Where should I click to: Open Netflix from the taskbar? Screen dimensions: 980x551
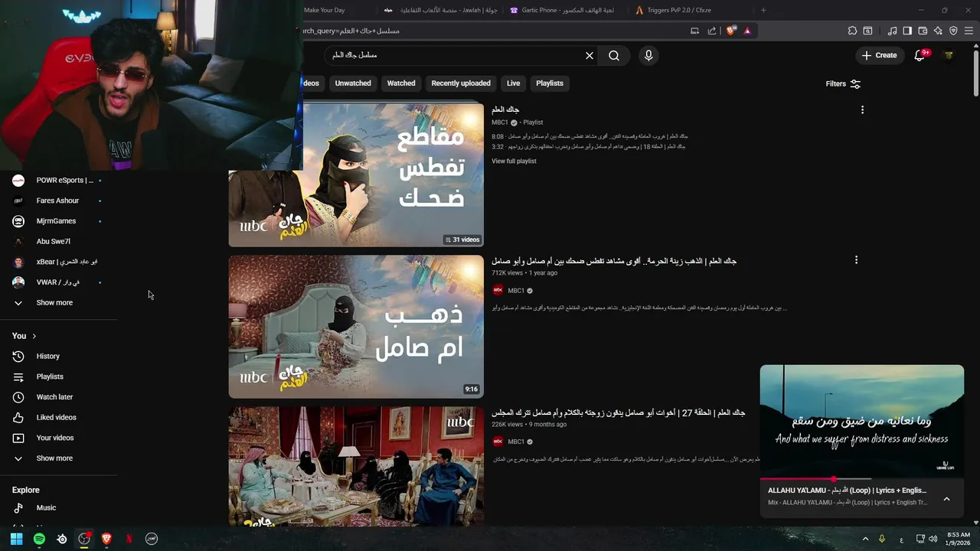pyautogui.click(x=129, y=539)
